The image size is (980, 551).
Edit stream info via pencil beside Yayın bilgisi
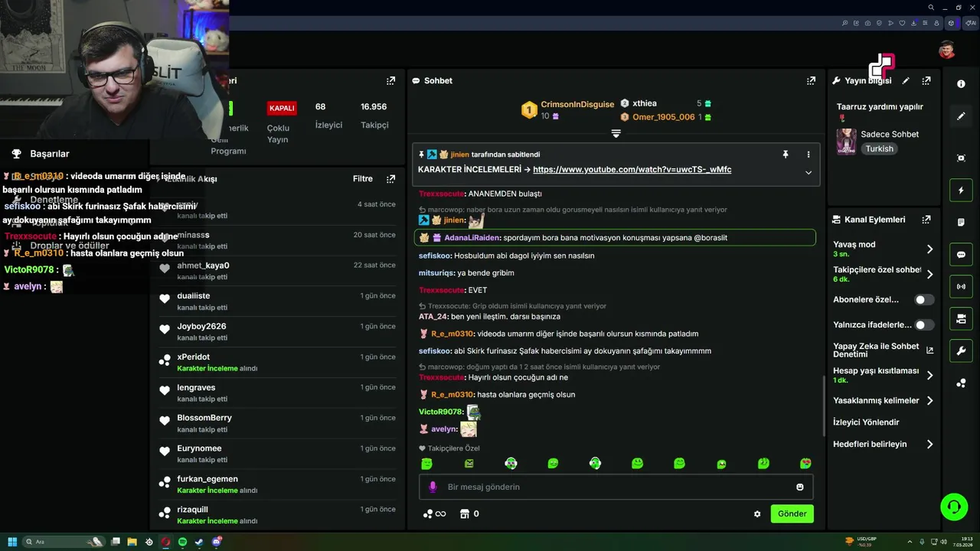pyautogui.click(x=906, y=80)
